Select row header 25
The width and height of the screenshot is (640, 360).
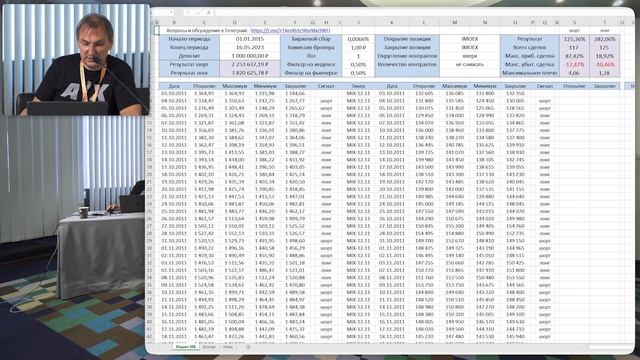pos(150,211)
